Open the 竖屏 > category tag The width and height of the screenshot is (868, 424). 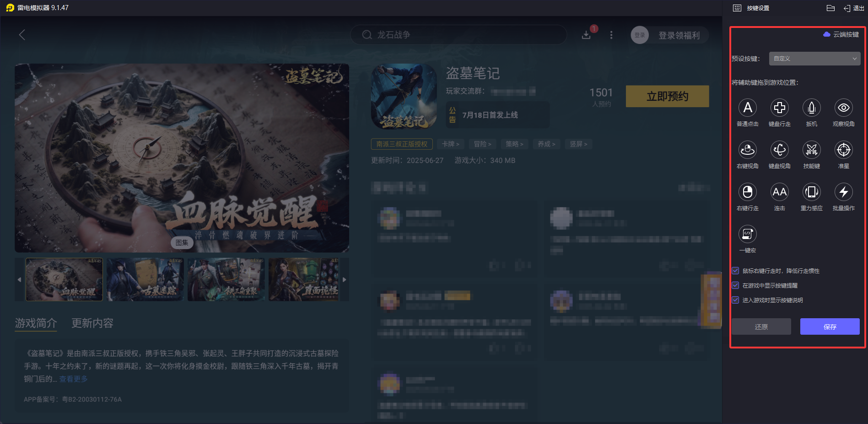tap(578, 144)
